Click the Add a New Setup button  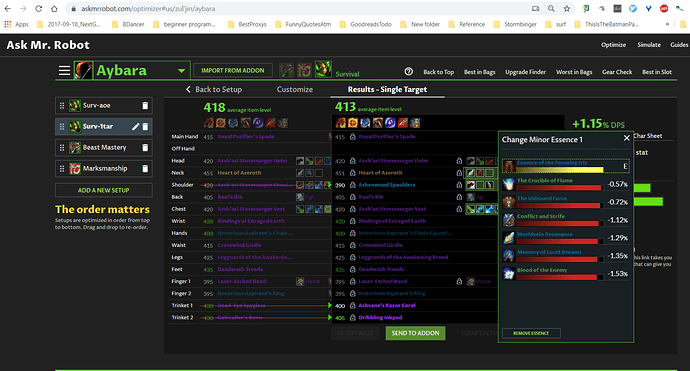coord(104,190)
